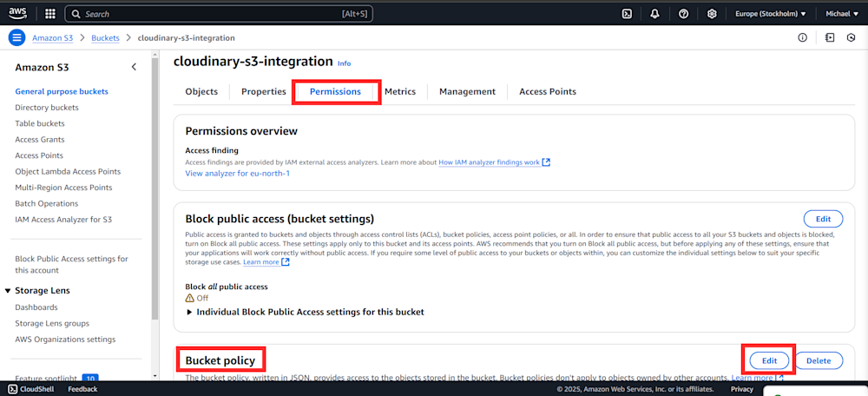
Task: Open Object Lambda Access Points
Action: coord(68,172)
